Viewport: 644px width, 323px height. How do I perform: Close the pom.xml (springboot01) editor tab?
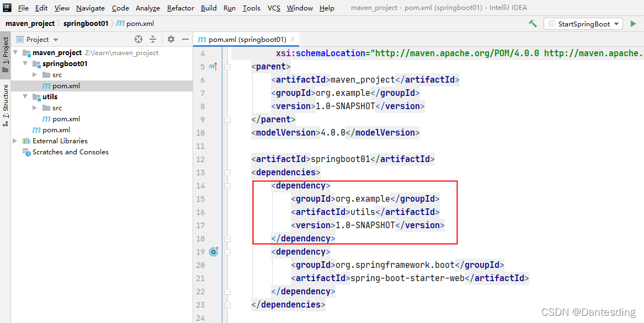(x=292, y=39)
